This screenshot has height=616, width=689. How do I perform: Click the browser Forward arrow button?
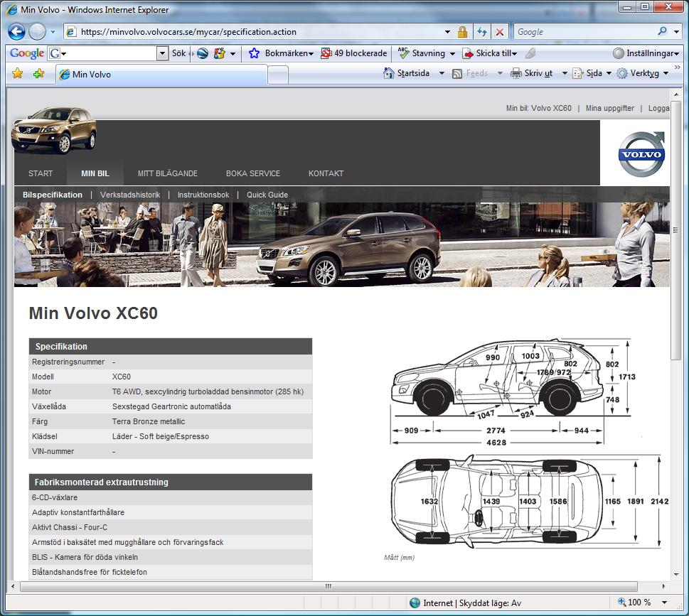[37, 31]
